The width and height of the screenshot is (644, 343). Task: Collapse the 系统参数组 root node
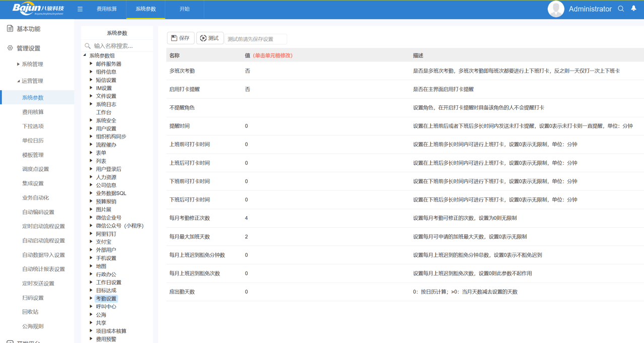(84, 55)
